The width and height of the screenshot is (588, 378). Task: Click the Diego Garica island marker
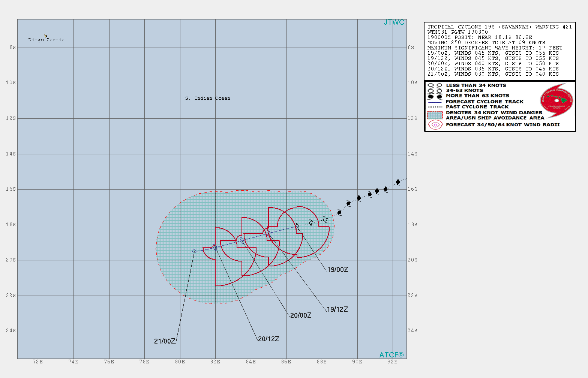pos(46,36)
